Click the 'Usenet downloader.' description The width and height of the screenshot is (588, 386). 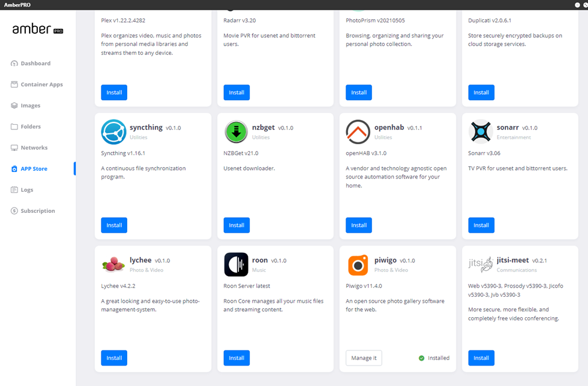coord(249,168)
